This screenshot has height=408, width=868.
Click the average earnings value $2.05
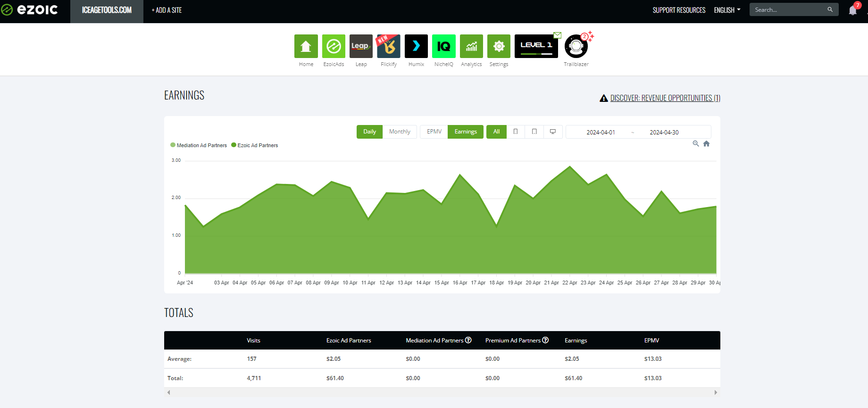(x=572, y=359)
